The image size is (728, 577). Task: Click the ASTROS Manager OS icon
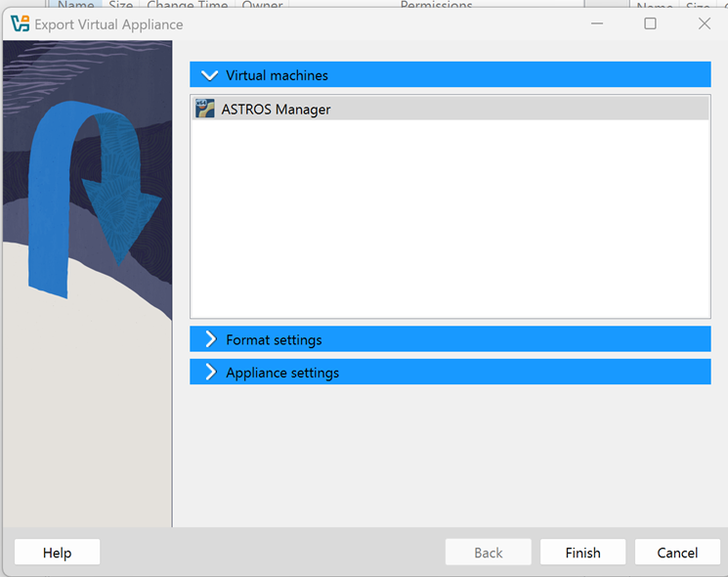coord(205,110)
